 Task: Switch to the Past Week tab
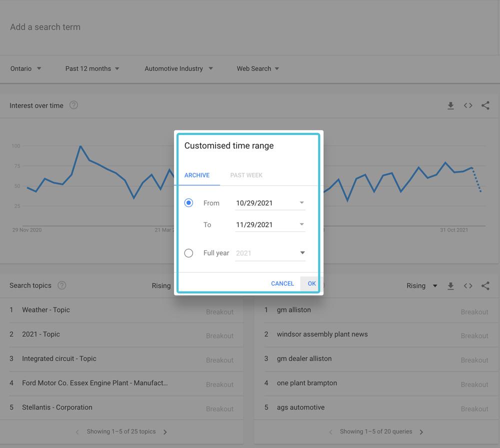246,175
